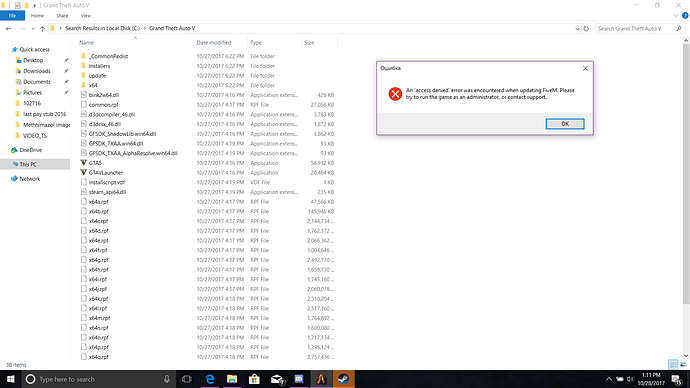This screenshot has width=690, height=388.
Task: Select Quick access in navigation pane
Action: [34, 49]
